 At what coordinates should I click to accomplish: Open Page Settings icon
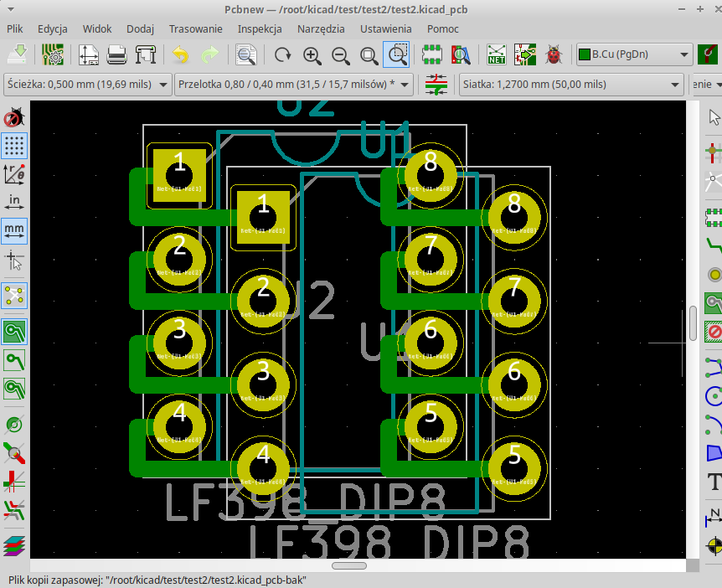tap(89, 54)
